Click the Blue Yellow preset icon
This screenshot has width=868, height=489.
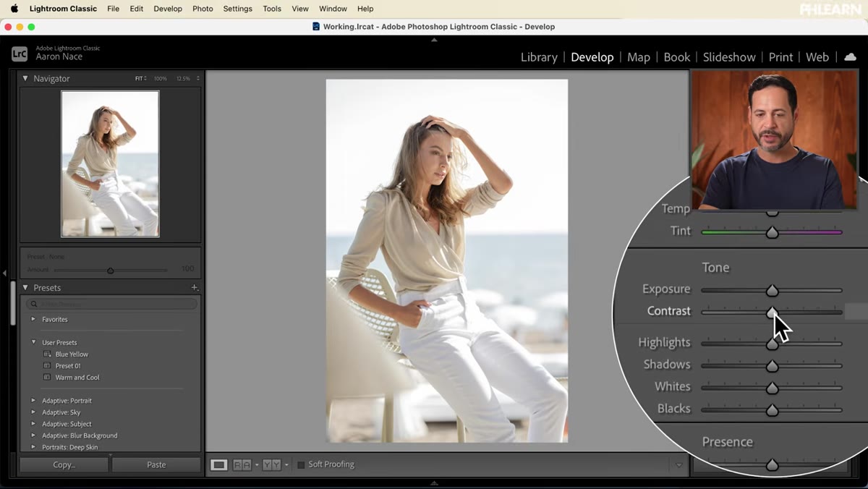click(47, 354)
